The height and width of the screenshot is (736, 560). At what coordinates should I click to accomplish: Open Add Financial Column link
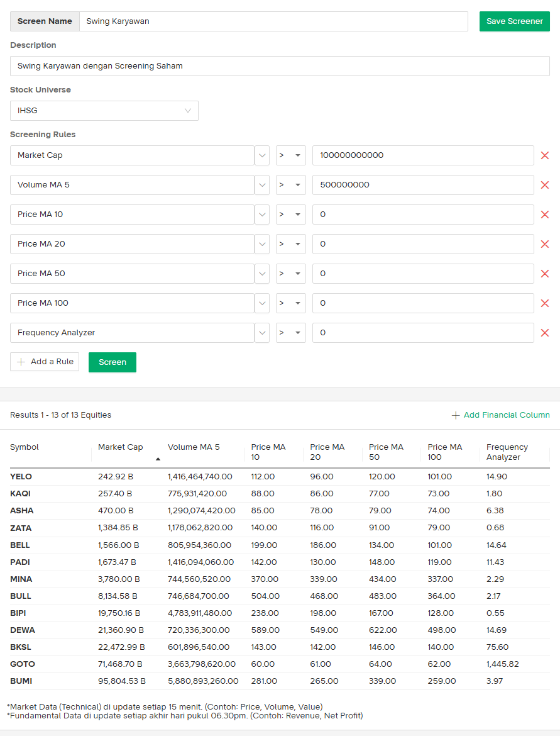pos(500,415)
